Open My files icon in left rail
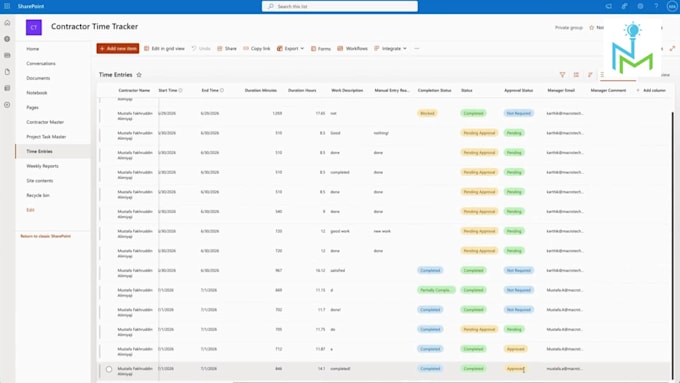 [x=7, y=72]
